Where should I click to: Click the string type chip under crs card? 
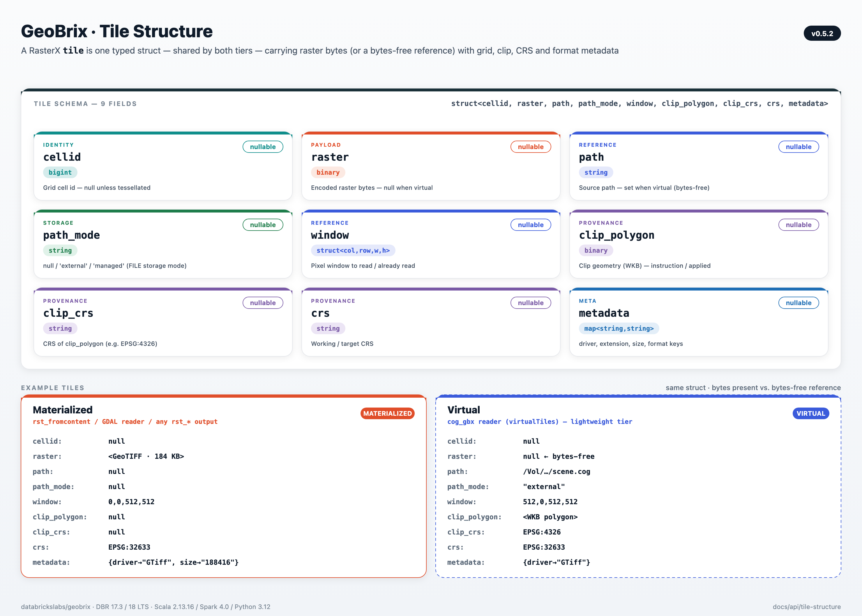pyautogui.click(x=328, y=328)
